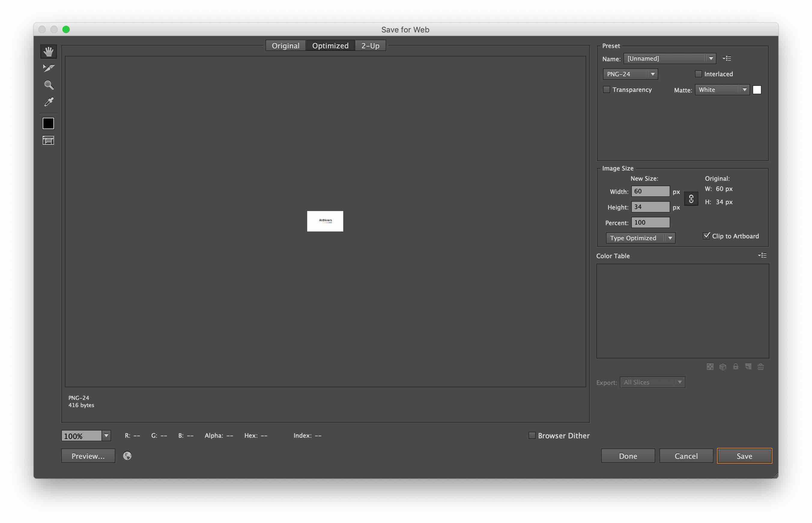Uncheck Clip to Artboard
This screenshot has height=523, width=812.
(x=706, y=236)
